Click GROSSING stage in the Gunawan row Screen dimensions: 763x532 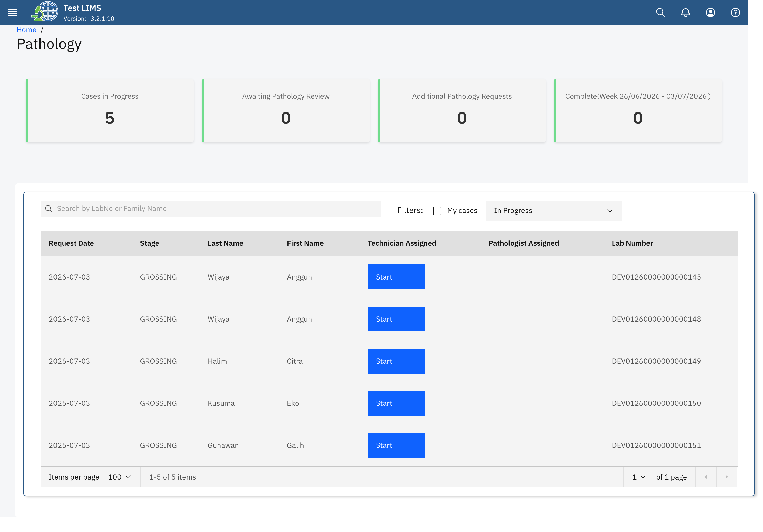tap(158, 445)
